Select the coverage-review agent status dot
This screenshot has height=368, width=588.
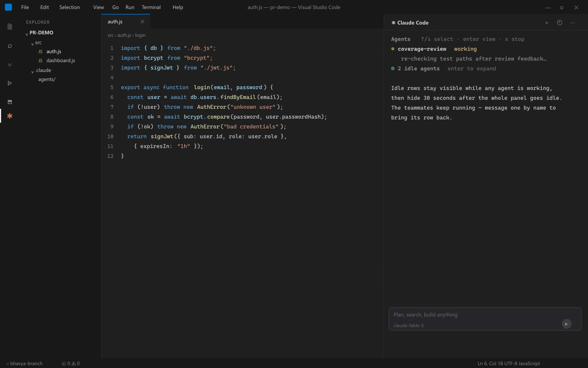point(393,49)
